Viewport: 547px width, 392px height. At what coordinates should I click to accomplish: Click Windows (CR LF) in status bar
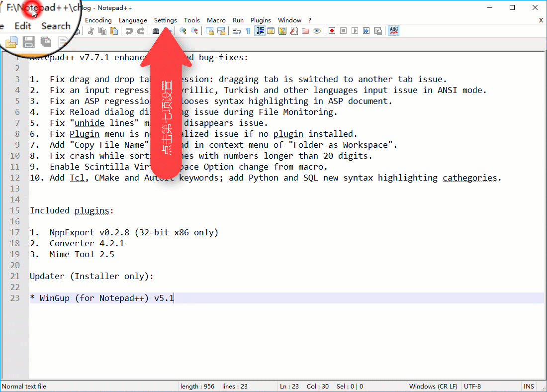(431, 387)
